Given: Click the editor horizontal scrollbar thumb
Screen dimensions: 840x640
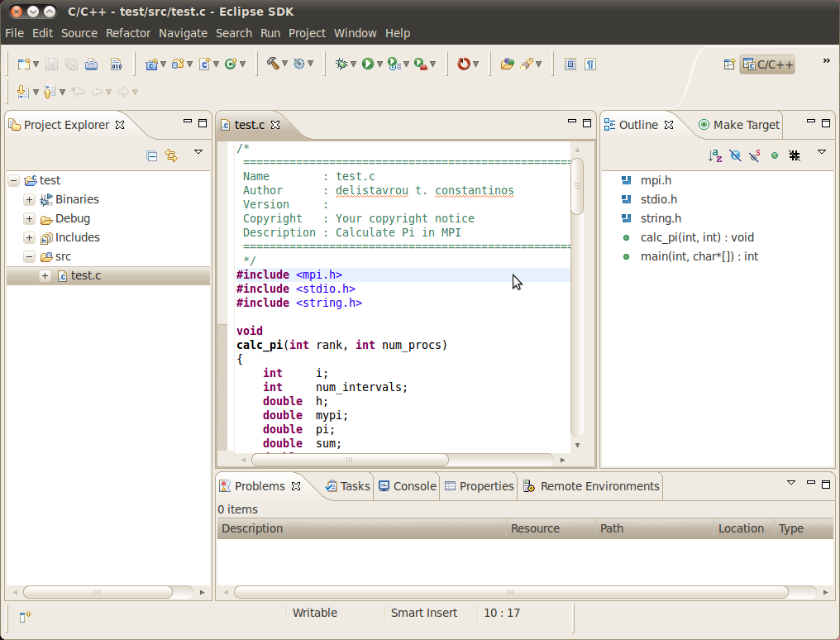Looking at the screenshot, I should coord(350,460).
